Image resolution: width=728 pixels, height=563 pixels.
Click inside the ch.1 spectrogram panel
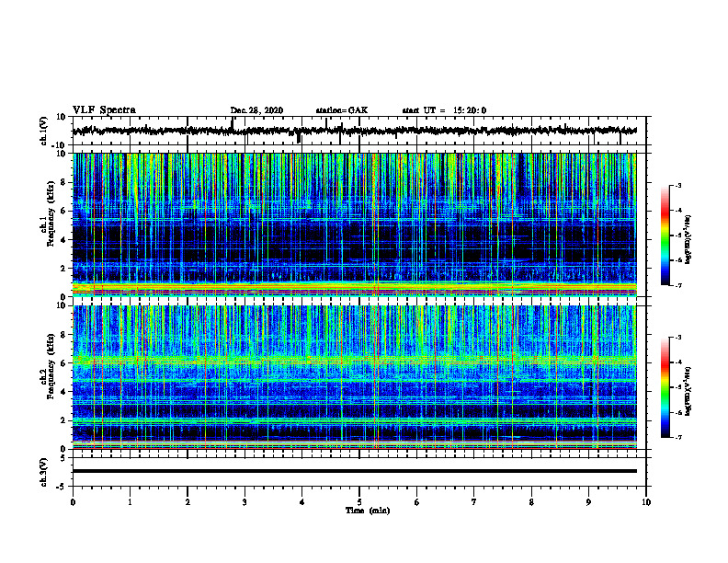click(354, 224)
